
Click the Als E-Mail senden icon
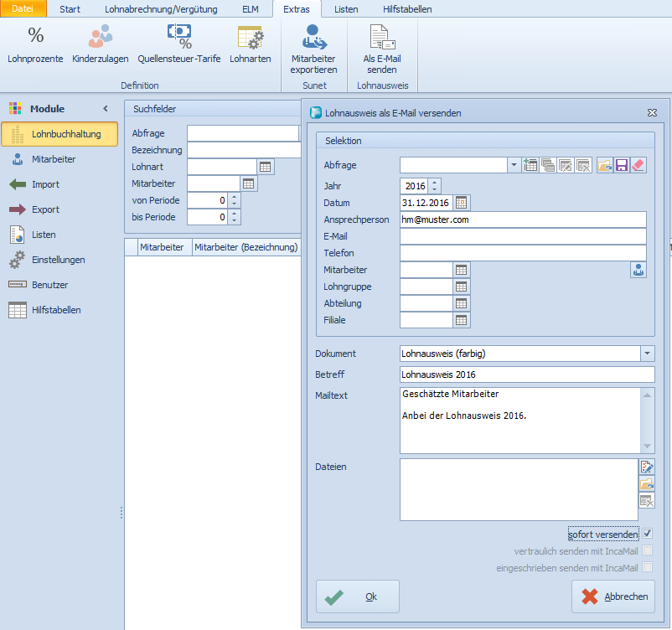[381, 49]
